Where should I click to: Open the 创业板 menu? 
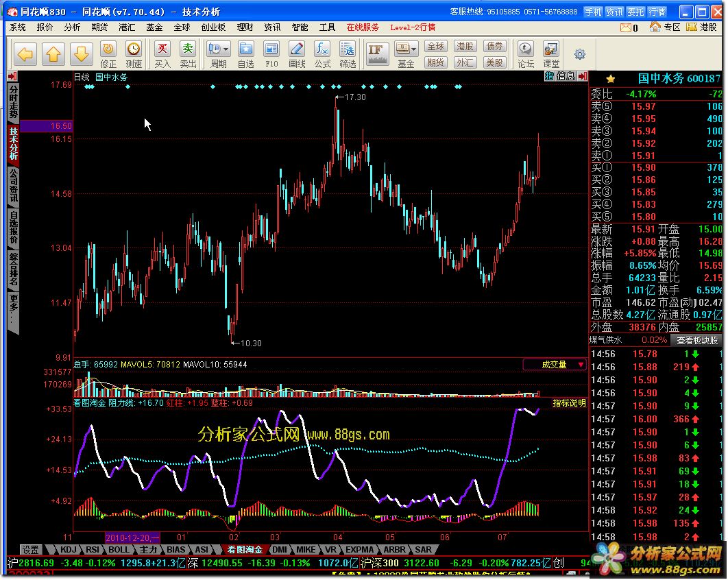(x=214, y=27)
